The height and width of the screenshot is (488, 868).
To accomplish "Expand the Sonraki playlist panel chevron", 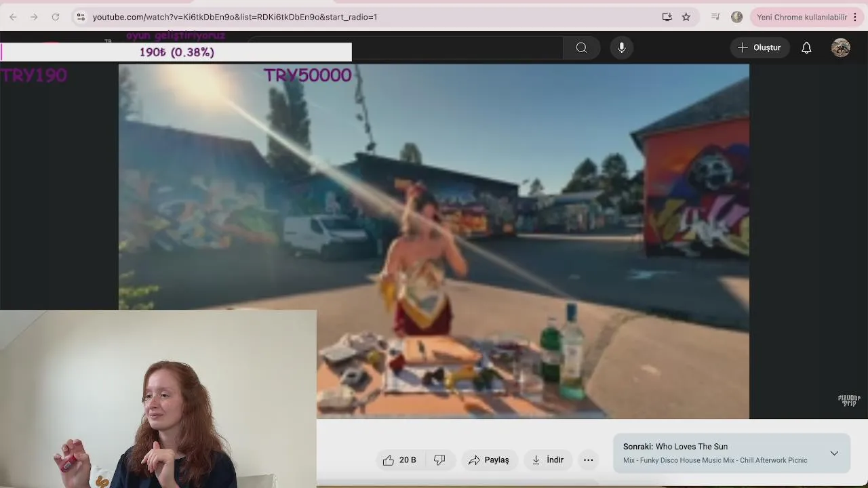I will click(x=834, y=453).
